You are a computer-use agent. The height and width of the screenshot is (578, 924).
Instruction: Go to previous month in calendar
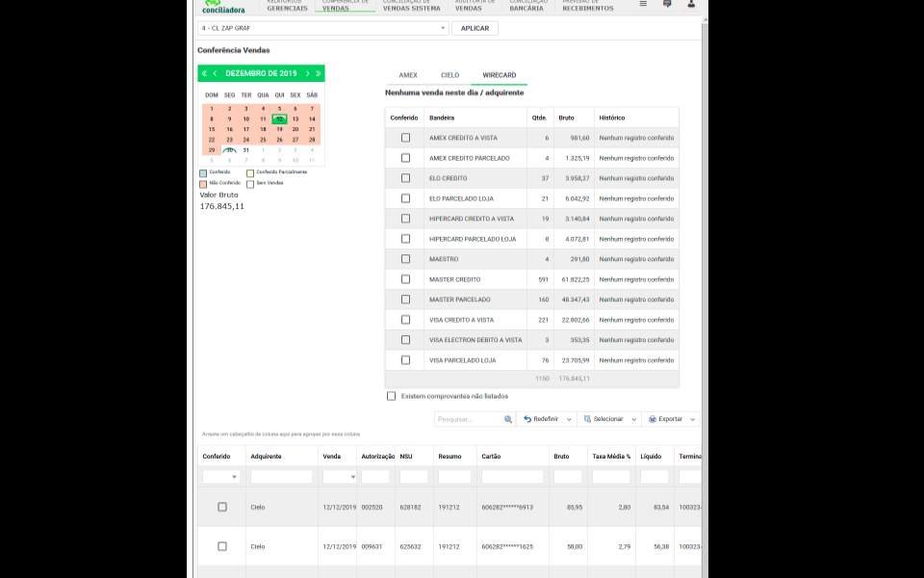click(215, 74)
